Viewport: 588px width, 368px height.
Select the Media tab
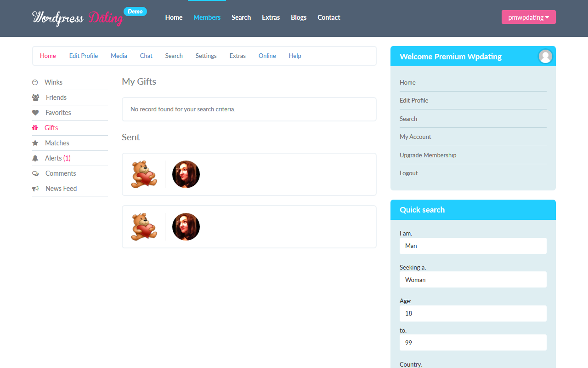(119, 56)
